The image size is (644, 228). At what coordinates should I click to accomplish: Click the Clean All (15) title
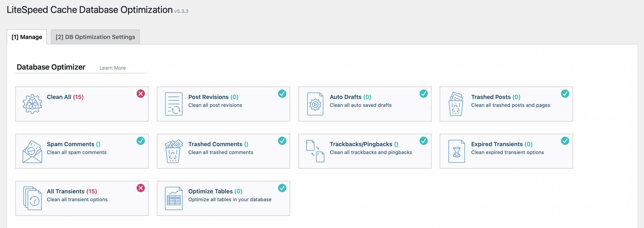(x=65, y=97)
